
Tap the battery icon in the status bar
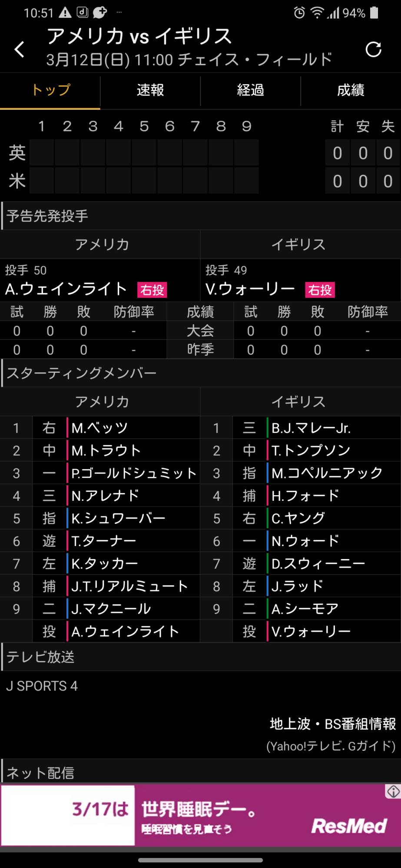point(374,13)
